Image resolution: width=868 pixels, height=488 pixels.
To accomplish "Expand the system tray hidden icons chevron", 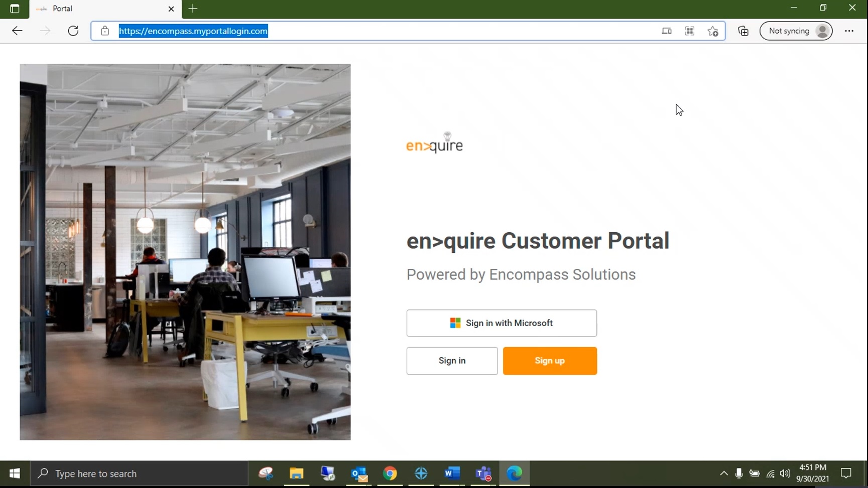I will [x=723, y=473].
